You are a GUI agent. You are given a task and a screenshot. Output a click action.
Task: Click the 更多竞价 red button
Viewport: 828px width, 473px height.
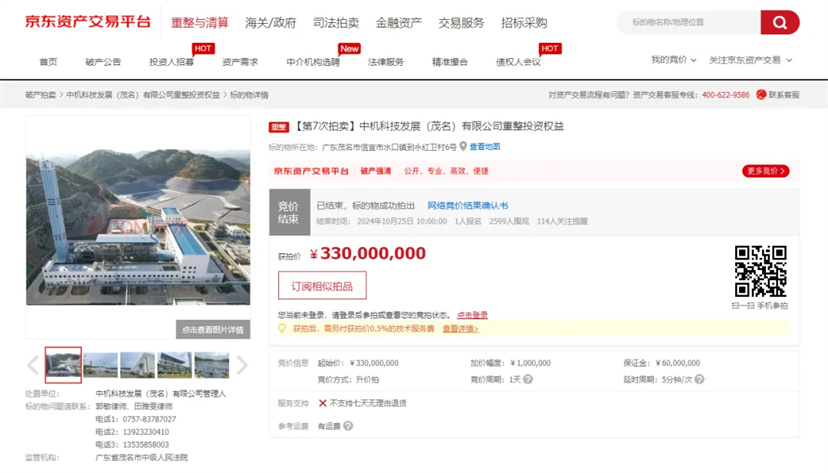[766, 171]
